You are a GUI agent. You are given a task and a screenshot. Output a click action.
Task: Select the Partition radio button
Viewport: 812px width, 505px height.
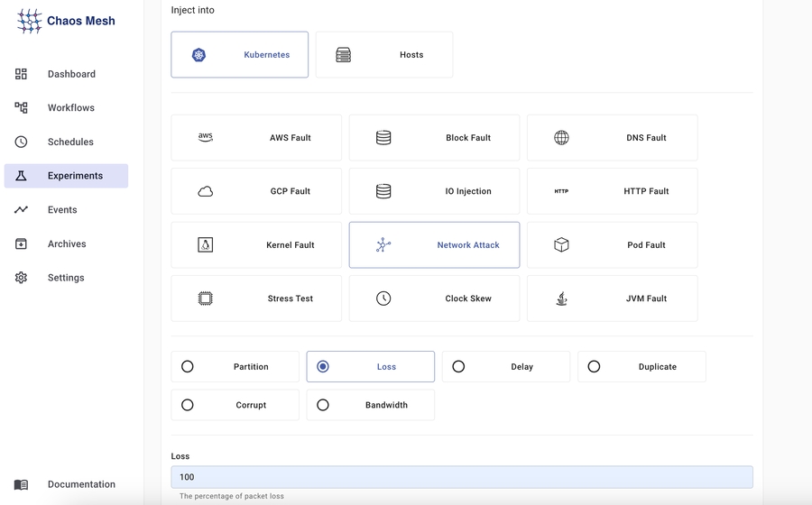point(188,367)
